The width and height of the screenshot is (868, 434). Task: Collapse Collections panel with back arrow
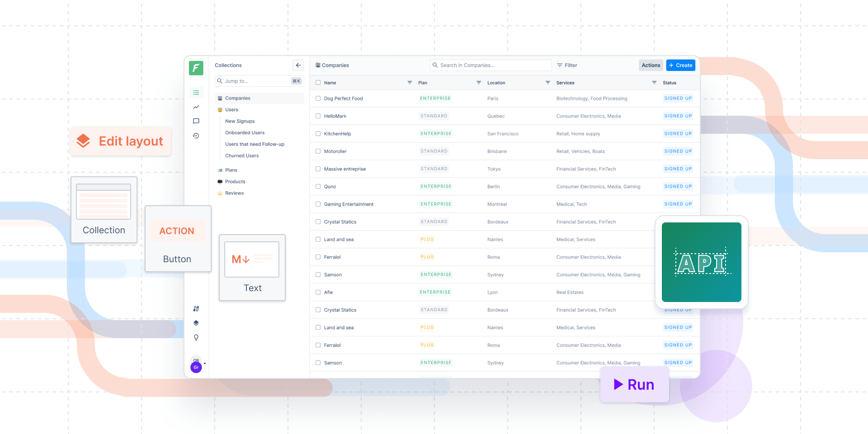tap(298, 65)
